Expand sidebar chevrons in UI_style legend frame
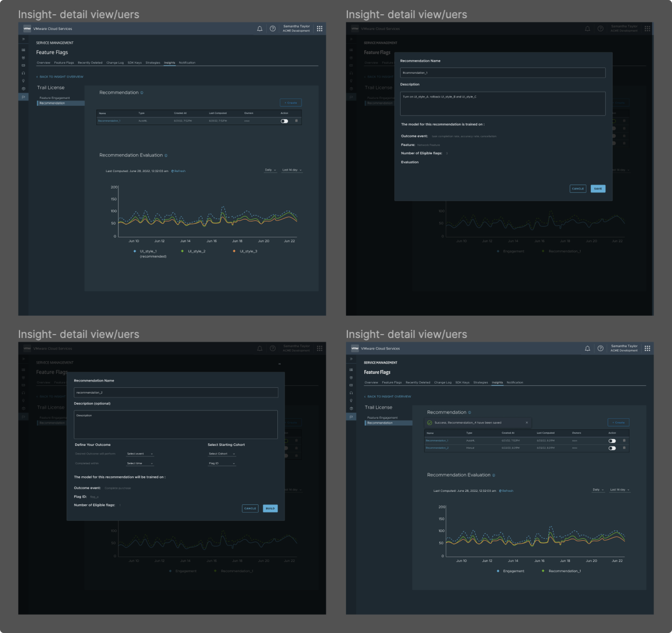 click(23, 39)
